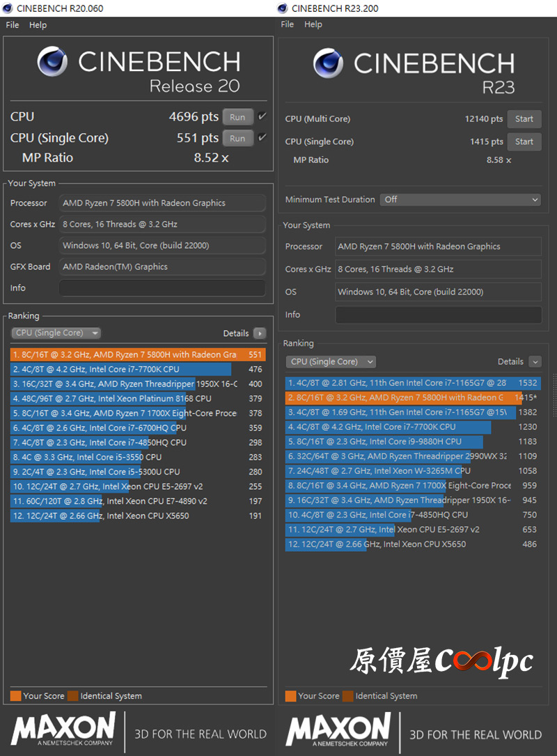Screen dimensions: 557x756
Task: Select R20 ranking row Intel Core i7-7700K 476
Action: [x=138, y=369]
